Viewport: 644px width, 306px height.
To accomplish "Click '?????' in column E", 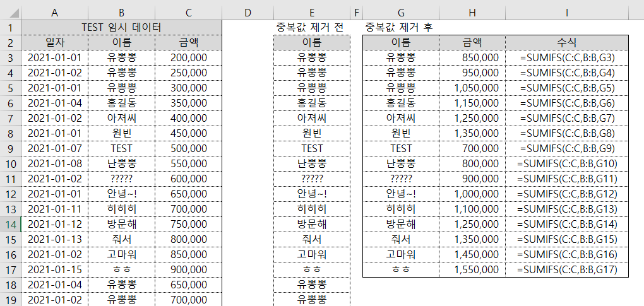I will (312, 179).
